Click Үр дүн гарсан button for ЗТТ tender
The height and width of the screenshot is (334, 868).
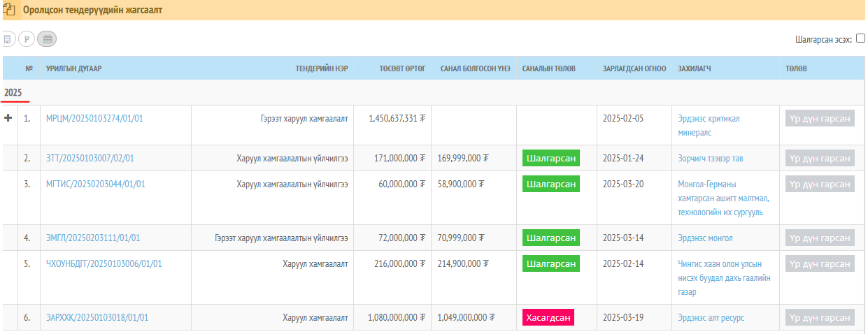[x=820, y=158]
